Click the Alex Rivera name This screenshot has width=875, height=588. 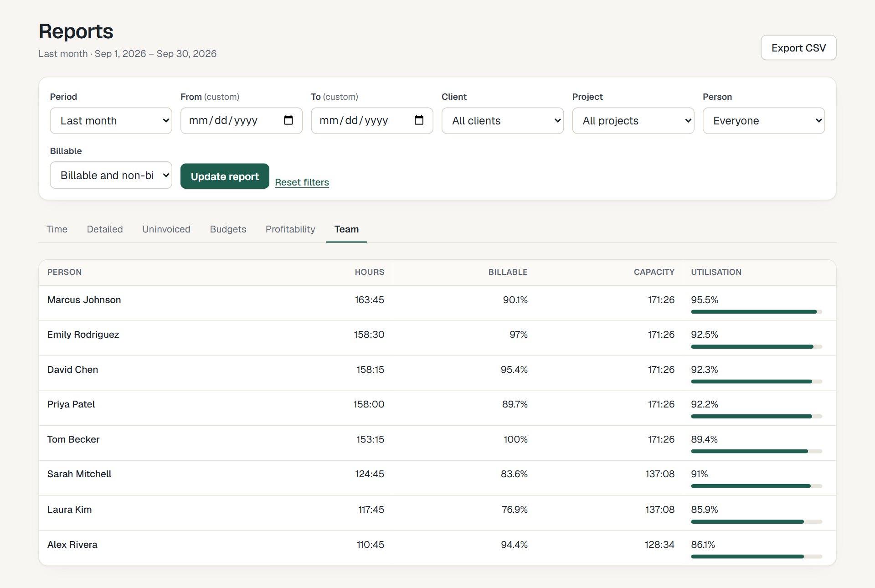click(72, 545)
